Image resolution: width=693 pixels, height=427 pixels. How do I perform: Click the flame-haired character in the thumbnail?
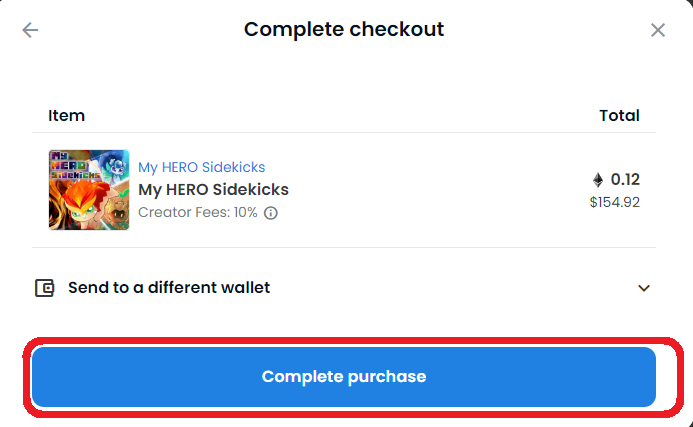click(x=86, y=203)
